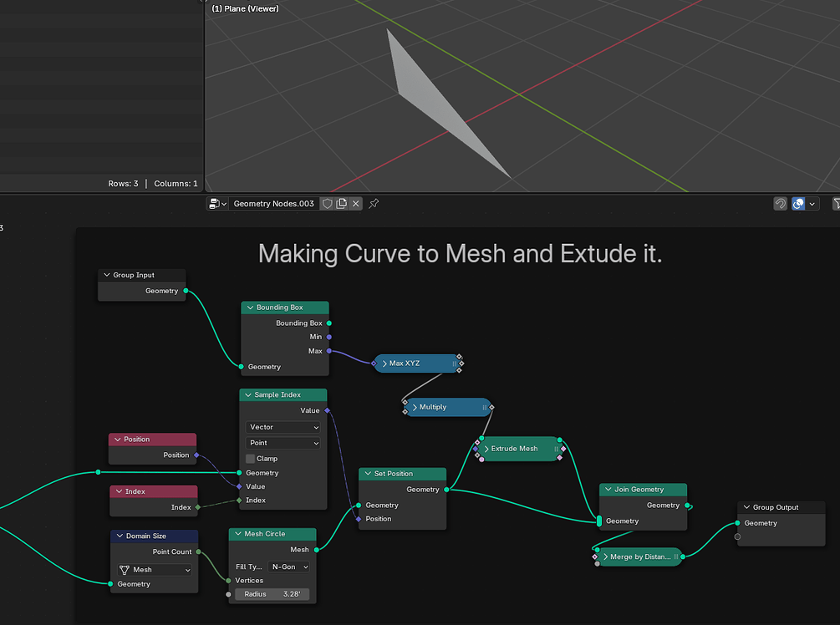Open the node tree browse menu icon
The image size is (840, 625).
click(218, 204)
